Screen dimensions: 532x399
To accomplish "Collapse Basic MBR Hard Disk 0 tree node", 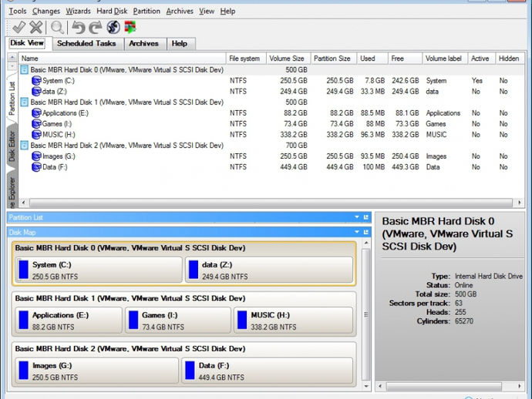I will click(24, 70).
